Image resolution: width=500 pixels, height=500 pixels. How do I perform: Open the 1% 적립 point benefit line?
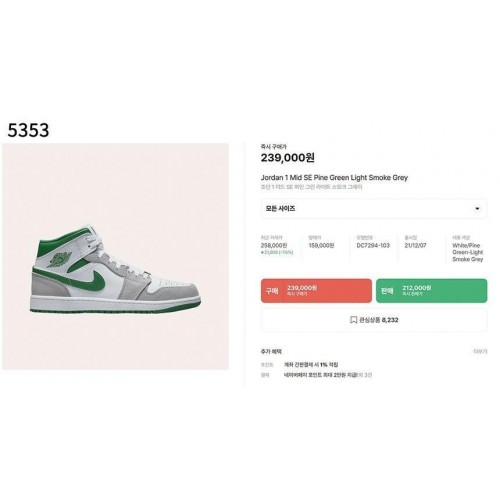(311, 365)
